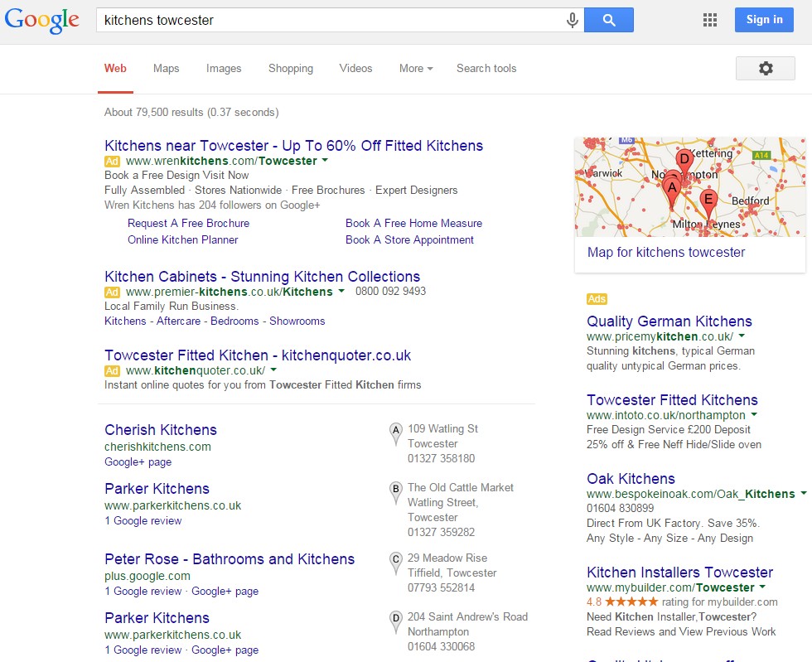Image resolution: width=812 pixels, height=662 pixels.
Task: Click the Google logo
Action: pyautogui.click(x=41, y=21)
